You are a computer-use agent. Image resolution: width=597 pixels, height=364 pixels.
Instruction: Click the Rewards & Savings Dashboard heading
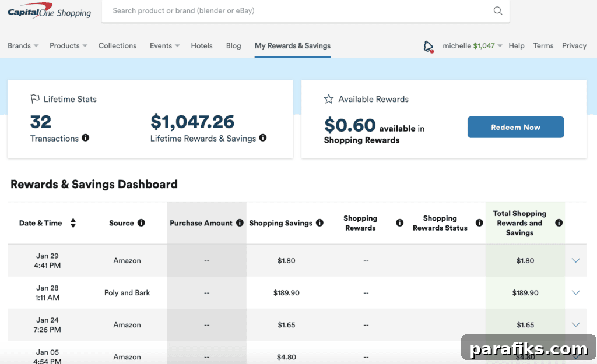94,184
